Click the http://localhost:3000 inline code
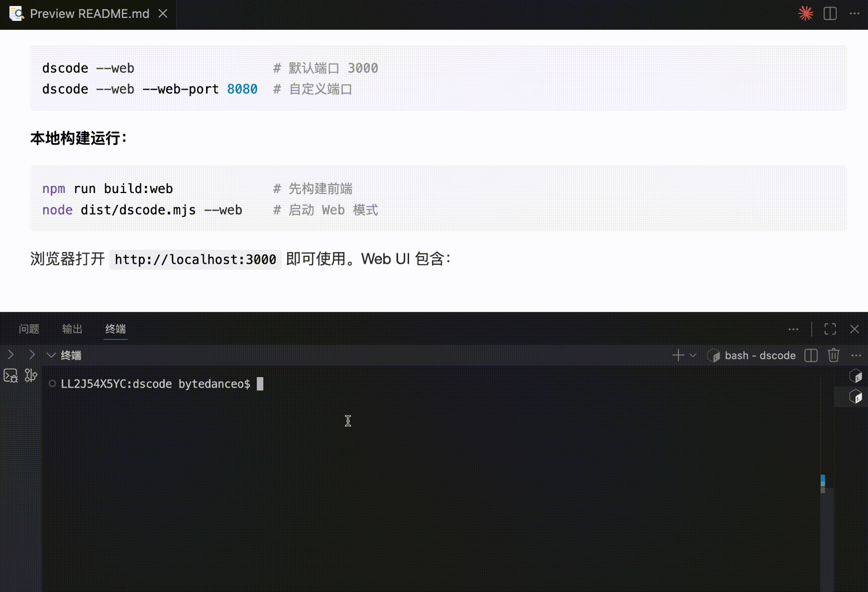Screen dimensions: 868x592 (x=195, y=259)
